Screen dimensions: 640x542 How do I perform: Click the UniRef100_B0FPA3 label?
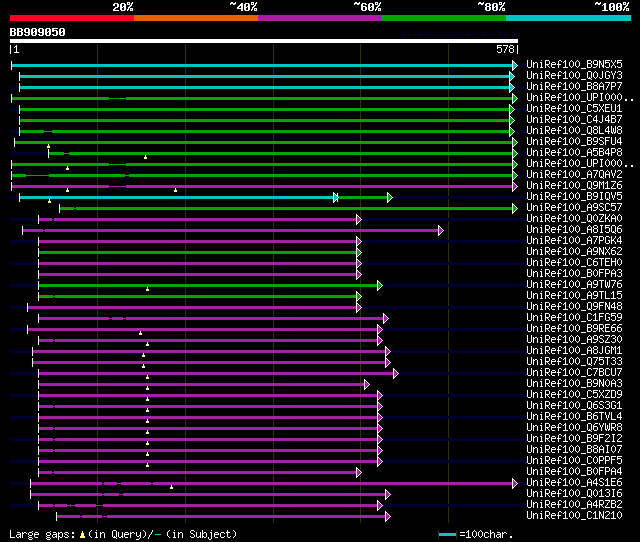[x=574, y=274]
